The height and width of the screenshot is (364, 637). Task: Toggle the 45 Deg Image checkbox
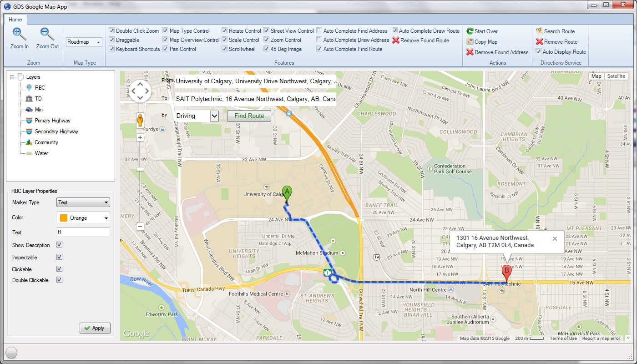coord(267,49)
